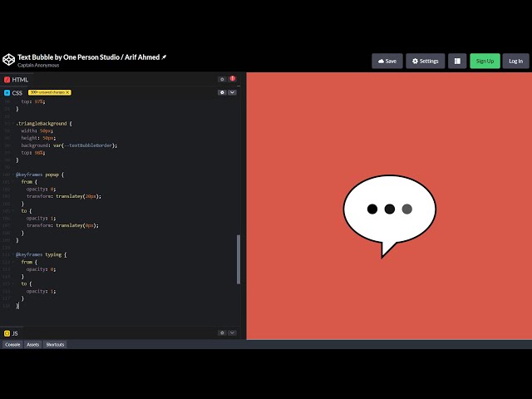This screenshot has width=532, height=399.
Task: Click the CodePen logo icon
Action: [9, 60]
